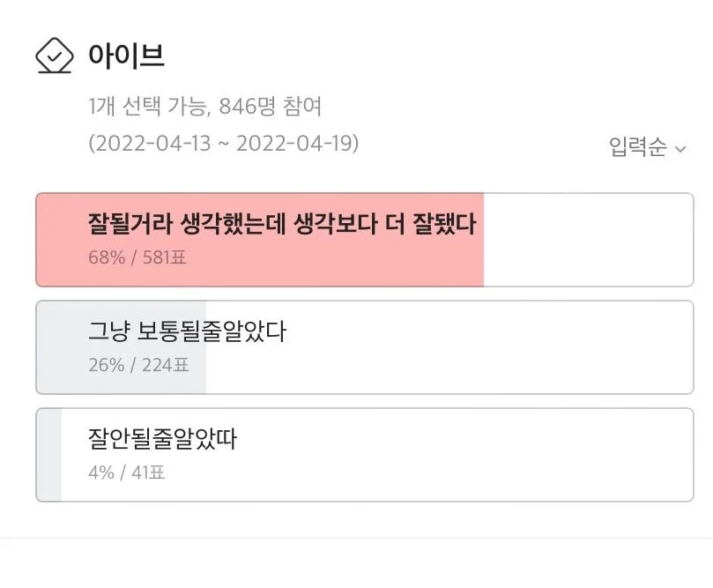Click the small gray 4% result bar

tap(49, 455)
